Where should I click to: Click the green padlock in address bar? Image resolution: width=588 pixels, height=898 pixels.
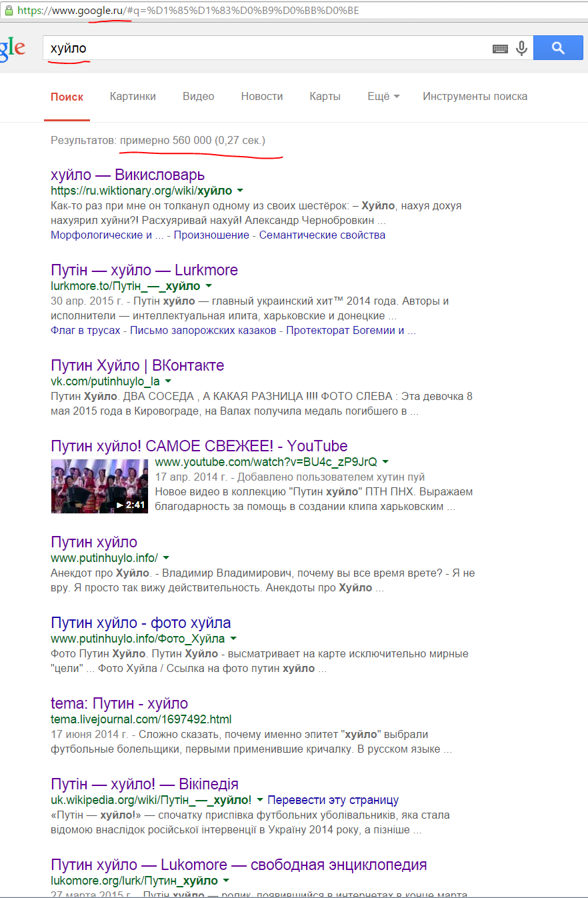9,11
